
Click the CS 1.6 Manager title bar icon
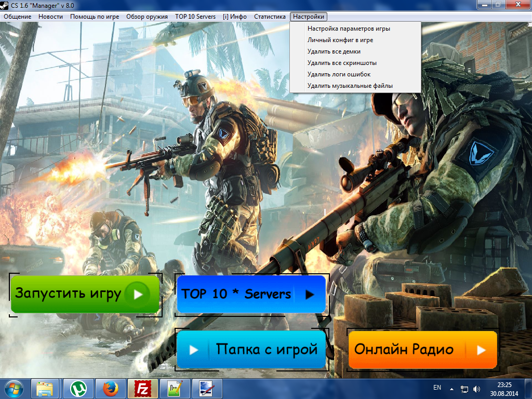(4, 5)
